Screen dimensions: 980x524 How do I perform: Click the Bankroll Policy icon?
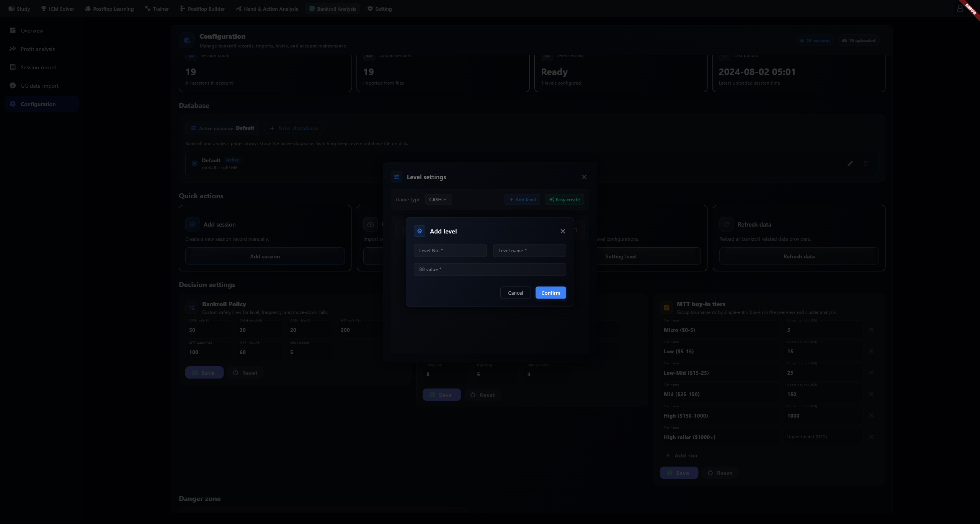192,307
